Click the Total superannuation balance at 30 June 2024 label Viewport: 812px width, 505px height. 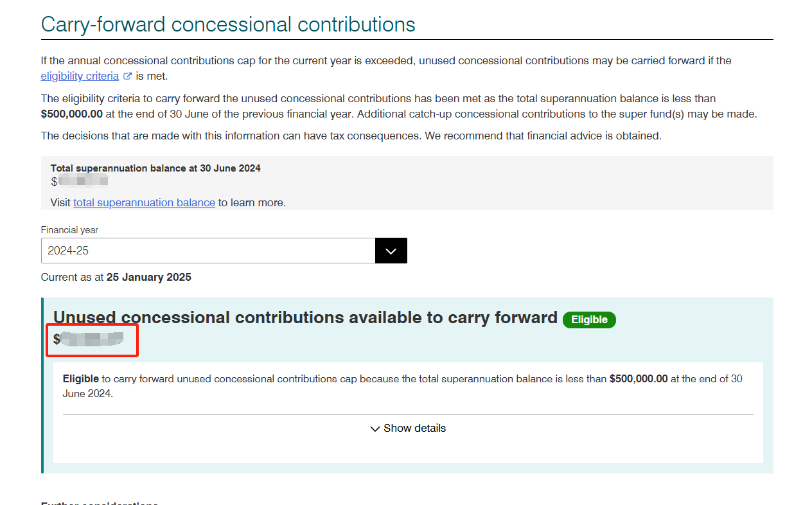tap(155, 168)
